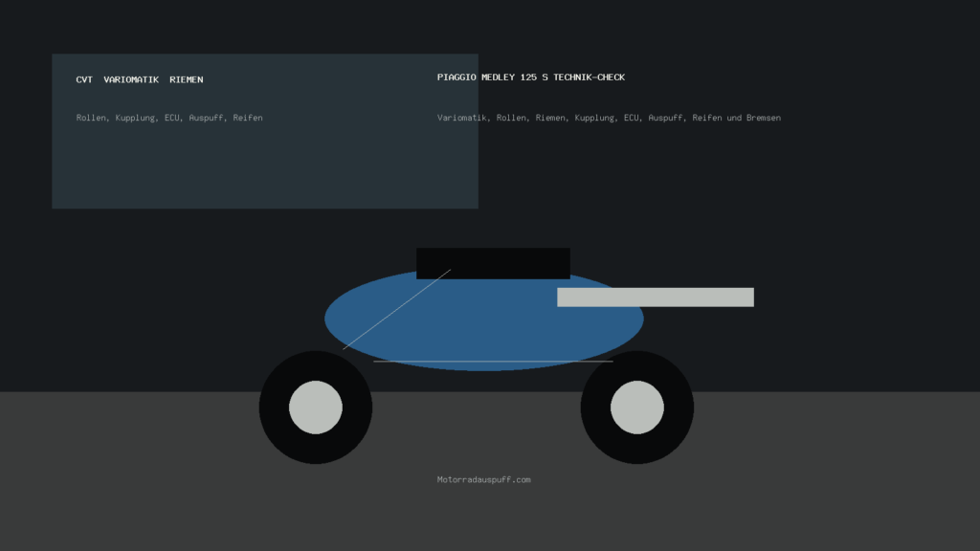Click the 'PIAGGIO MEDLEY 125 S TECHNIK-CHECK' title

[530, 77]
